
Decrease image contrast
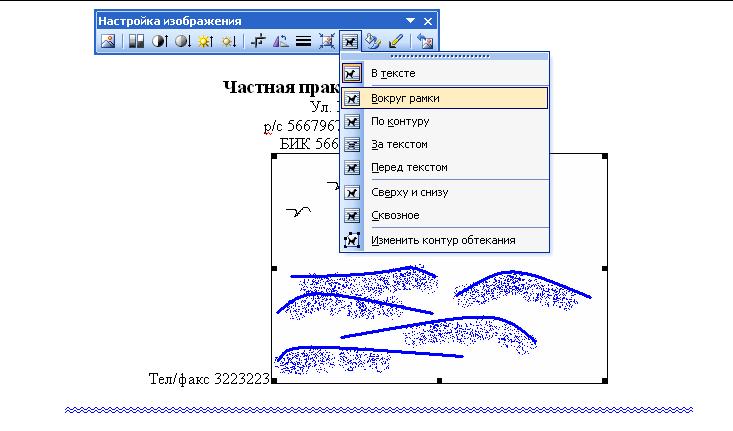[182, 41]
